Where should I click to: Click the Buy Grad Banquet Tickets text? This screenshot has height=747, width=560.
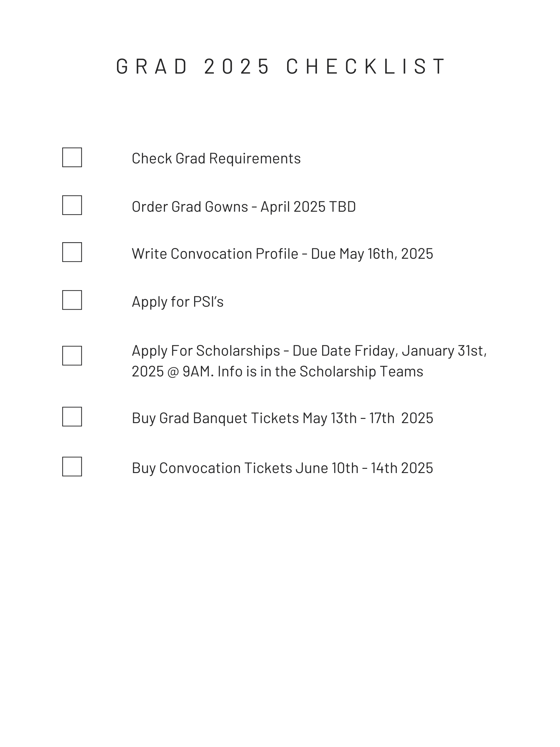215,418
